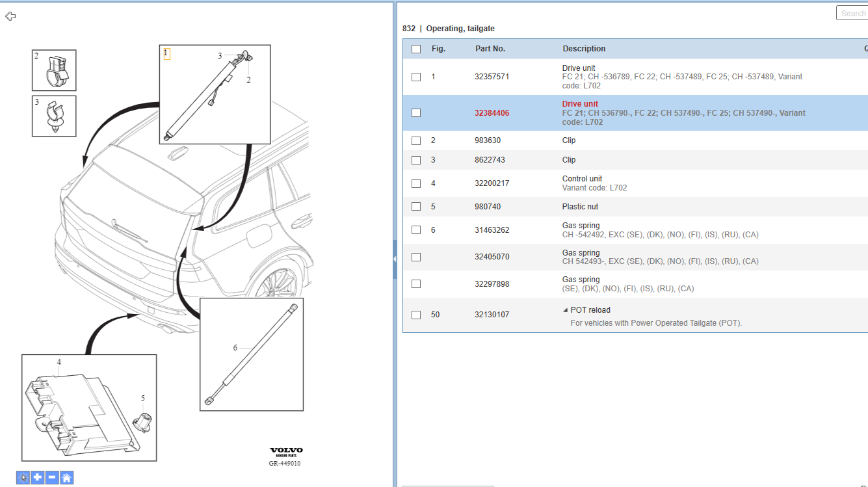Select the clip number 2 thumbnail in diagram

pos(54,70)
